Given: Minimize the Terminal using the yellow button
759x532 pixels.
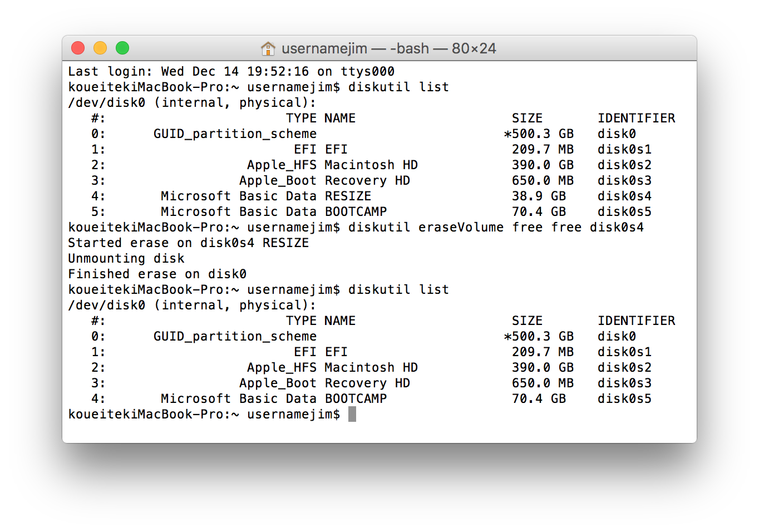Looking at the screenshot, I should point(100,48).
